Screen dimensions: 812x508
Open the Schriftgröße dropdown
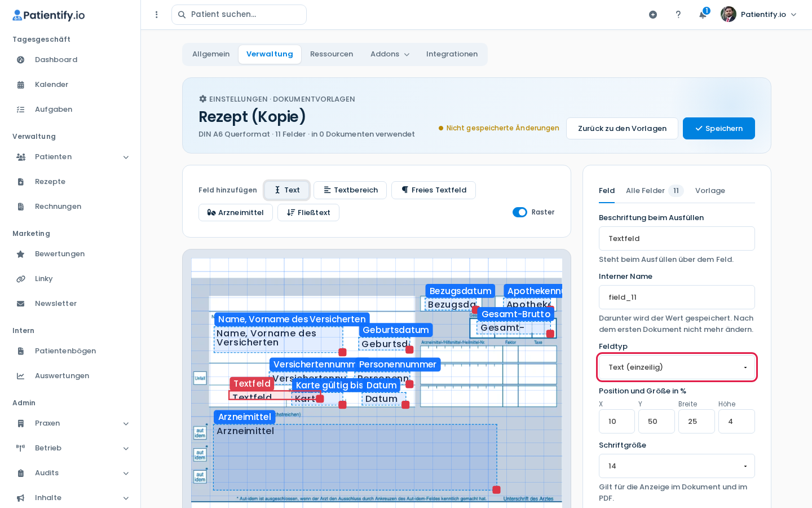[x=677, y=466]
